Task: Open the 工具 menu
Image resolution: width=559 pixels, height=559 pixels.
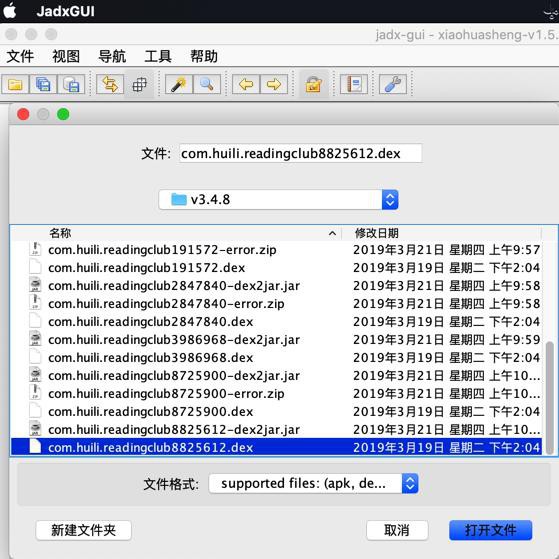Action: tap(158, 56)
